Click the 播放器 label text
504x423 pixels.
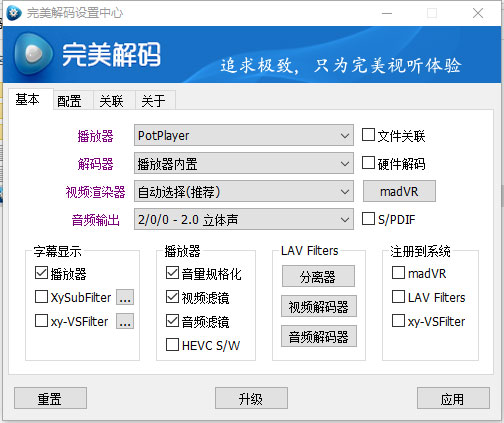(x=96, y=136)
